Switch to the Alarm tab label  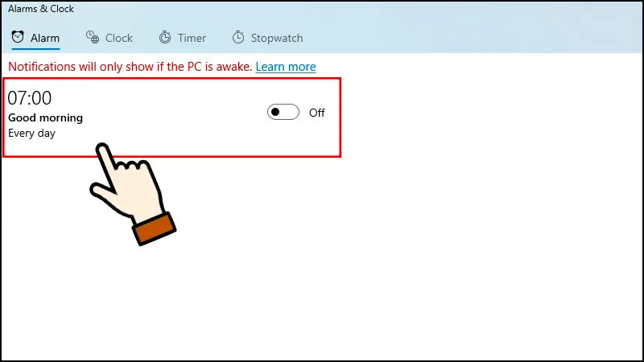tap(45, 38)
